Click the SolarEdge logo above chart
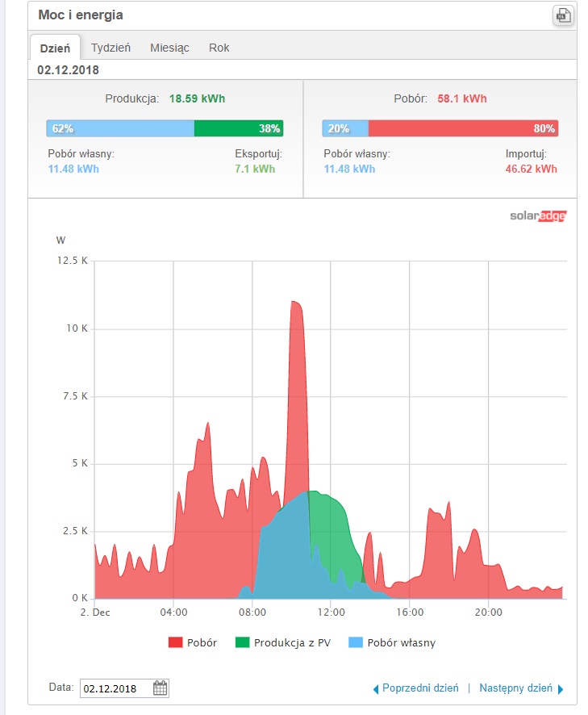 (538, 215)
